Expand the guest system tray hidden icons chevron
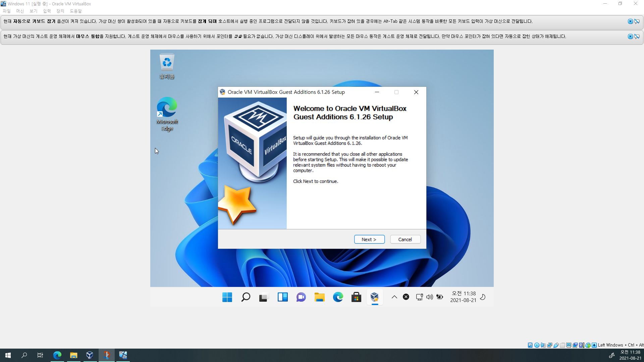Viewport: 644px width, 362px height. pos(394,297)
